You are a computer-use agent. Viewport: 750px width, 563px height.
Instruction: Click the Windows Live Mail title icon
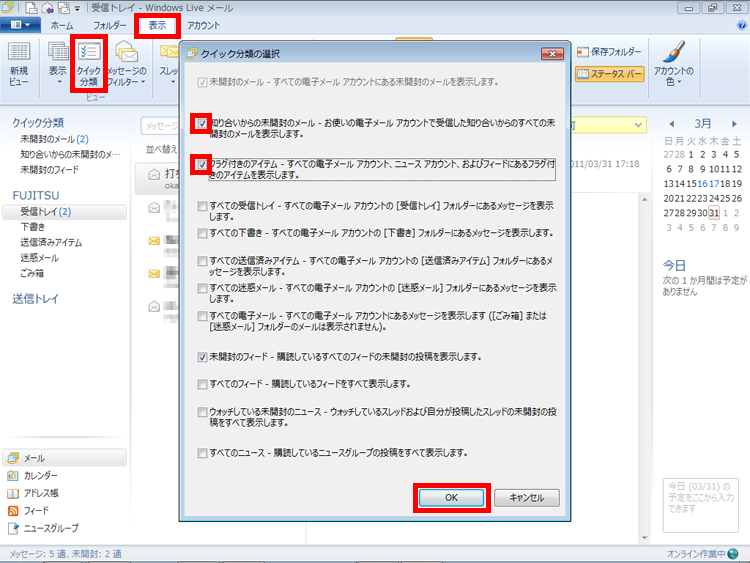click(7, 7)
